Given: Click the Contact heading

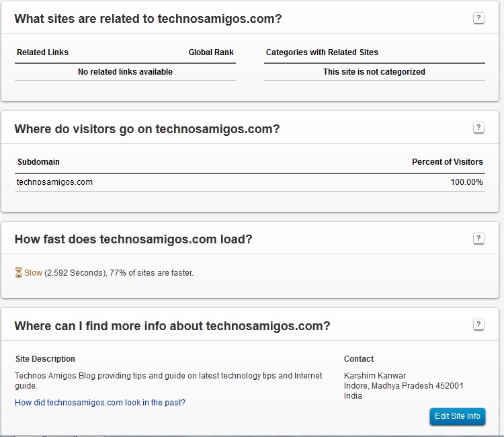Looking at the screenshot, I should (359, 359).
